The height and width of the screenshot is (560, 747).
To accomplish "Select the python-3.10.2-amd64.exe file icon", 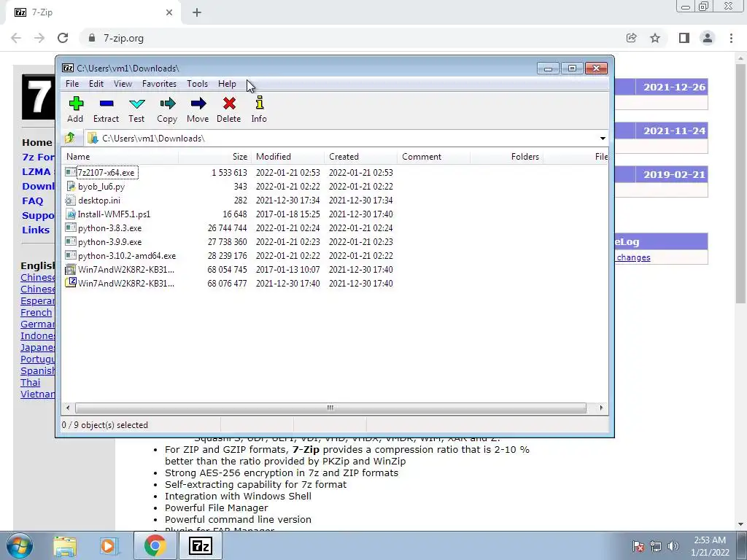I will click(x=71, y=255).
